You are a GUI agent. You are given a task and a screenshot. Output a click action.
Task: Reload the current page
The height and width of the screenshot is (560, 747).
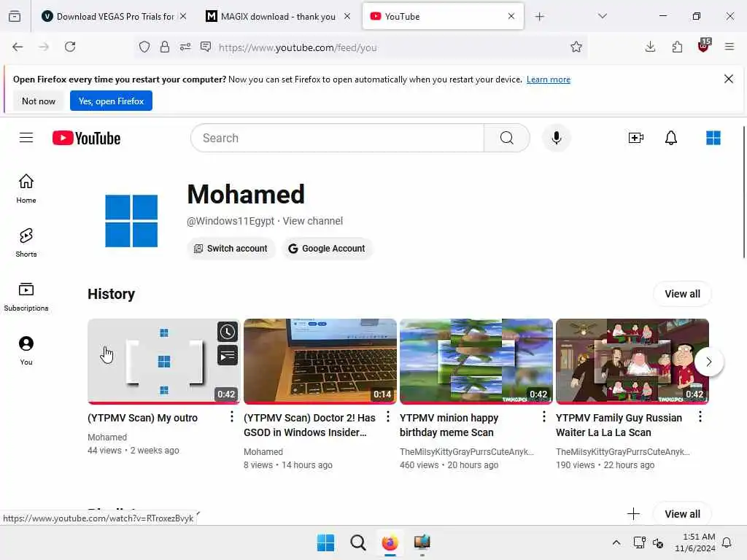click(70, 47)
